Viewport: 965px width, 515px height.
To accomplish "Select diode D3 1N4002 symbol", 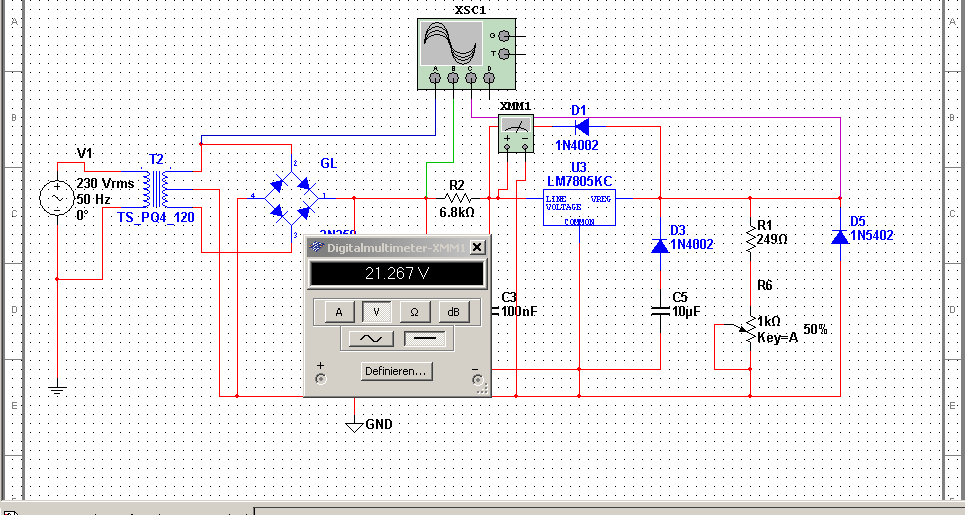I will point(660,246).
